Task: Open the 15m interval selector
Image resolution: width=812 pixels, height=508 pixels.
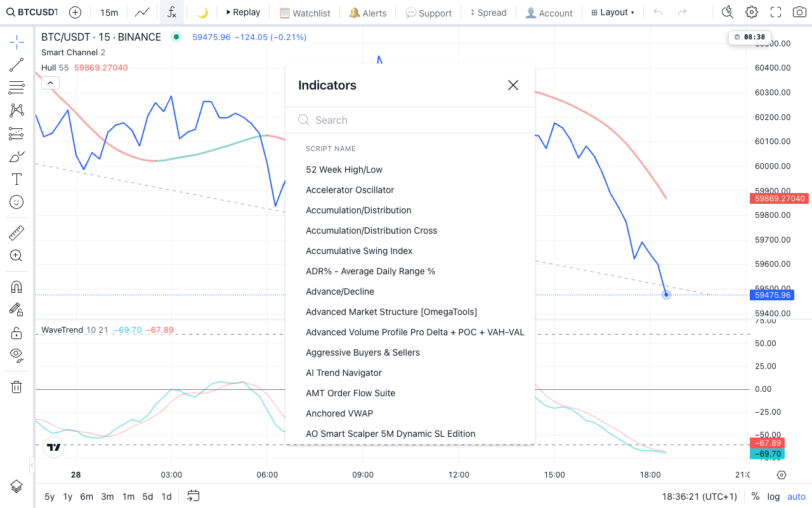Action: (x=109, y=12)
